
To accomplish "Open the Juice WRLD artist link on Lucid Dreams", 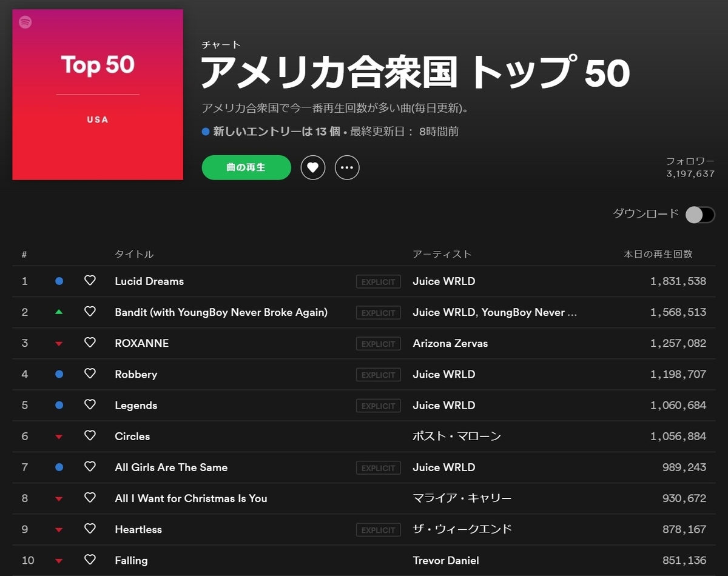I will pyautogui.click(x=444, y=281).
